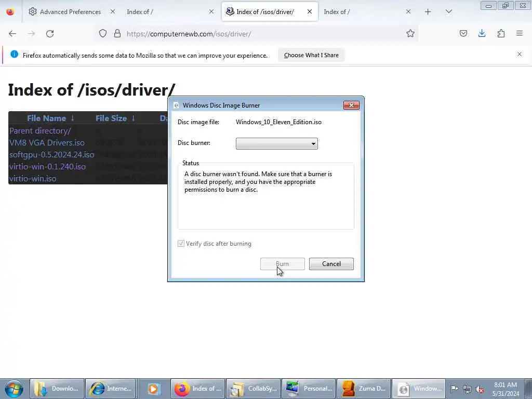Screen dimensions: 532x399
Task: Click the network tray icon
Action: point(467,389)
